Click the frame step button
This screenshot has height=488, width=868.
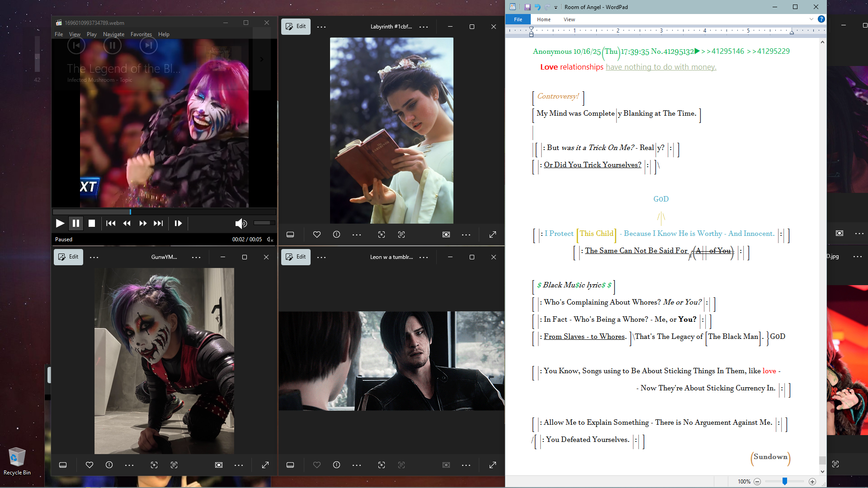tap(178, 223)
